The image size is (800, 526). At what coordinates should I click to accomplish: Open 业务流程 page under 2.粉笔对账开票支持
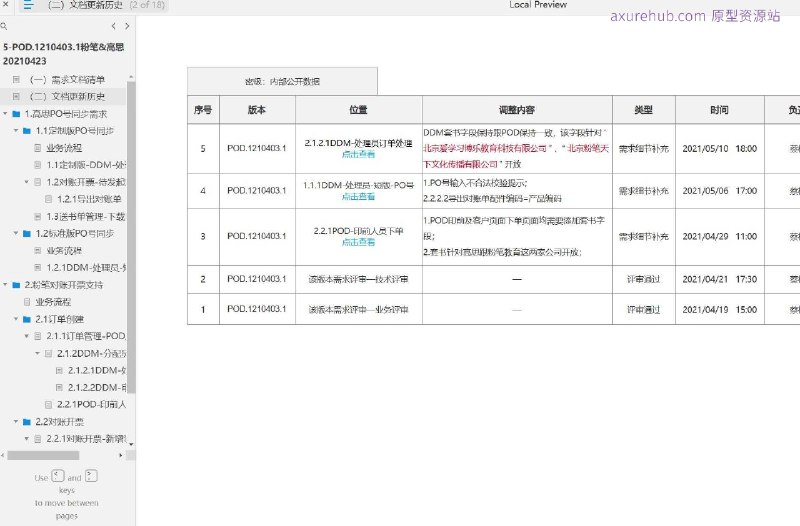click(x=53, y=302)
